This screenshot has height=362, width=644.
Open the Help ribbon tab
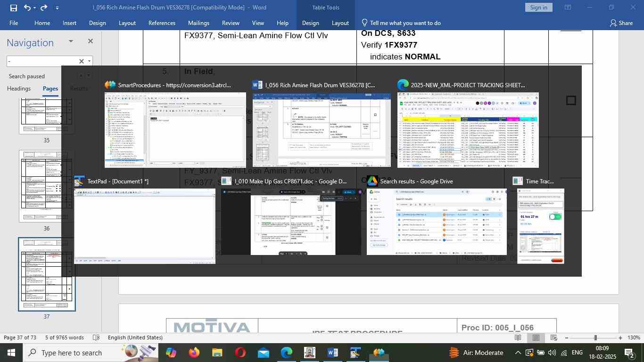tap(282, 23)
